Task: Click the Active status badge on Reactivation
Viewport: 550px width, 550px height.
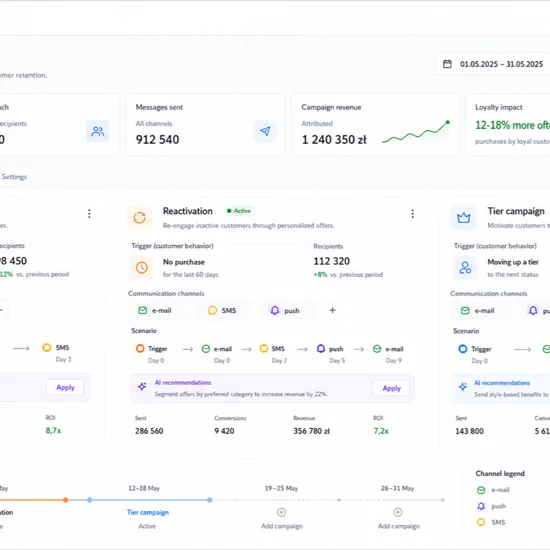Action: [239, 211]
